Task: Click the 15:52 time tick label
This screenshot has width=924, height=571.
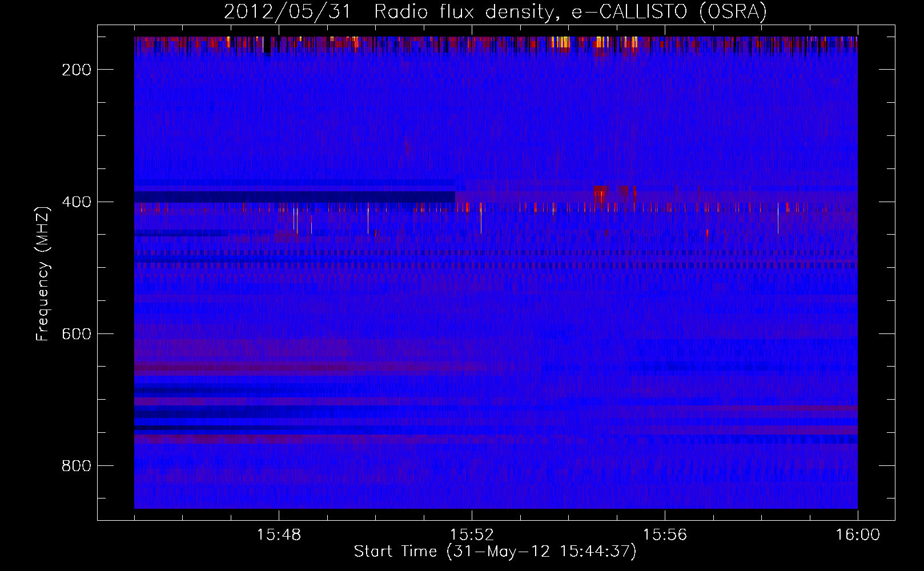Action: pos(472,535)
